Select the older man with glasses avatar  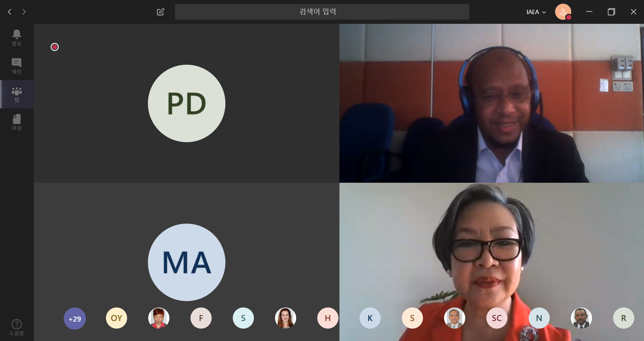click(x=454, y=318)
